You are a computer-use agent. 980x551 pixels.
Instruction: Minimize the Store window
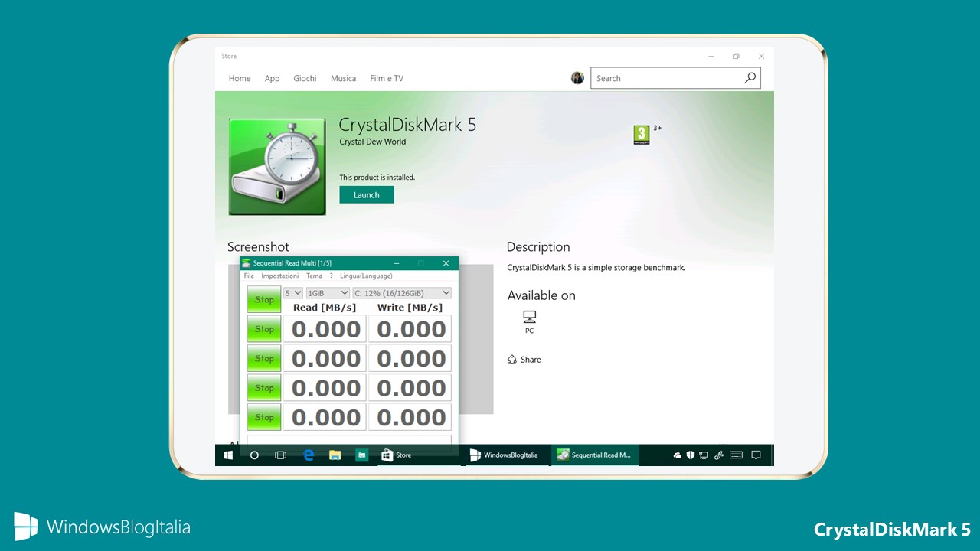click(x=711, y=56)
